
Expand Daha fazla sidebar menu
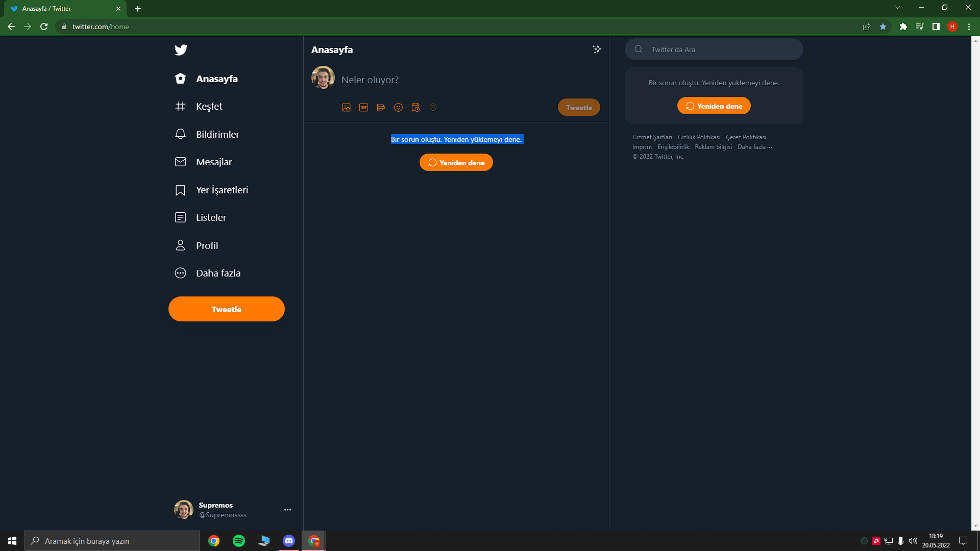pyautogui.click(x=207, y=273)
